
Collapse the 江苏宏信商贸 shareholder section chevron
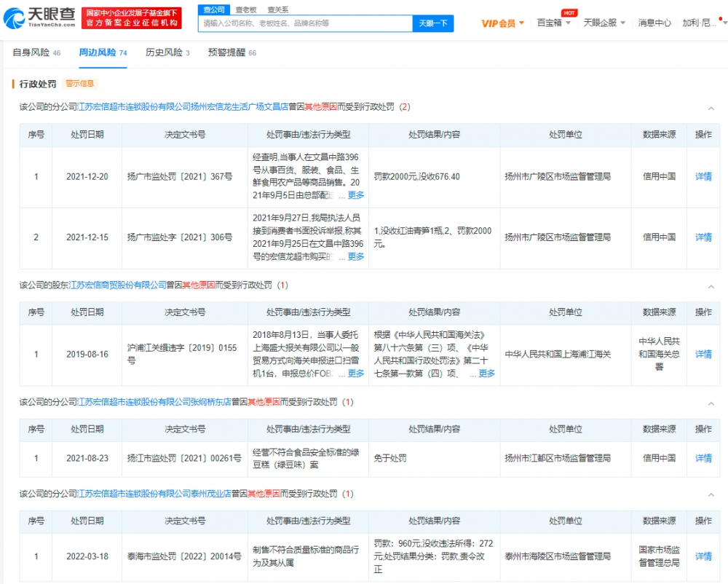711,286
